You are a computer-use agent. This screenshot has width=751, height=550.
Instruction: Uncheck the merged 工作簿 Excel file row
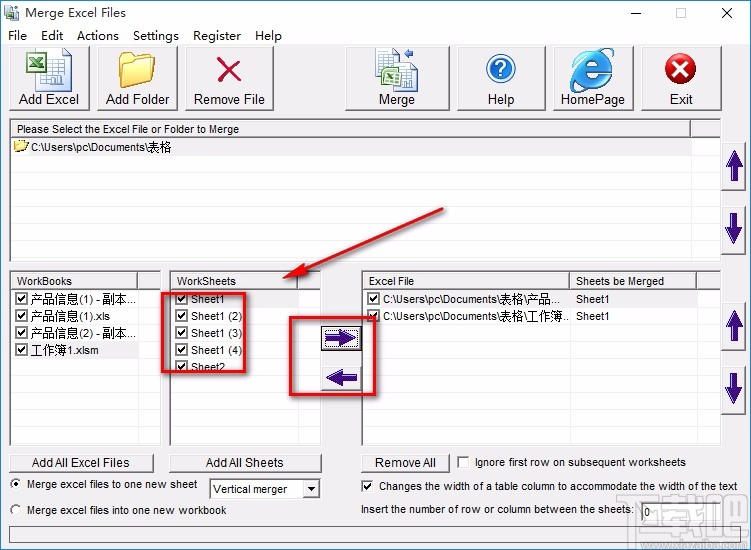coord(374,316)
